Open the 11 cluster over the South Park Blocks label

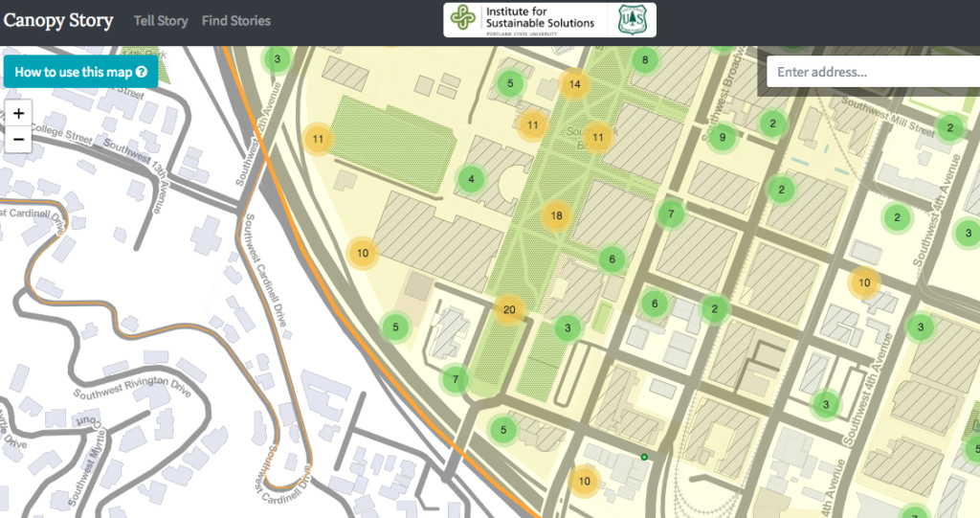tap(598, 138)
